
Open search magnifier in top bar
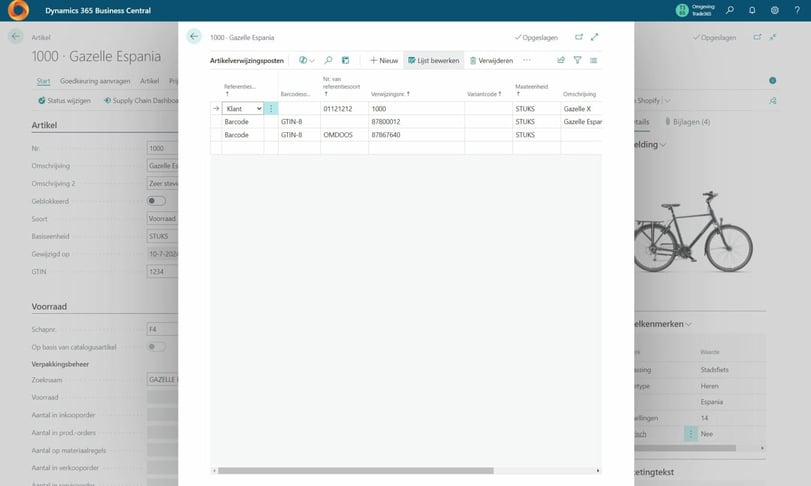click(x=730, y=10)
